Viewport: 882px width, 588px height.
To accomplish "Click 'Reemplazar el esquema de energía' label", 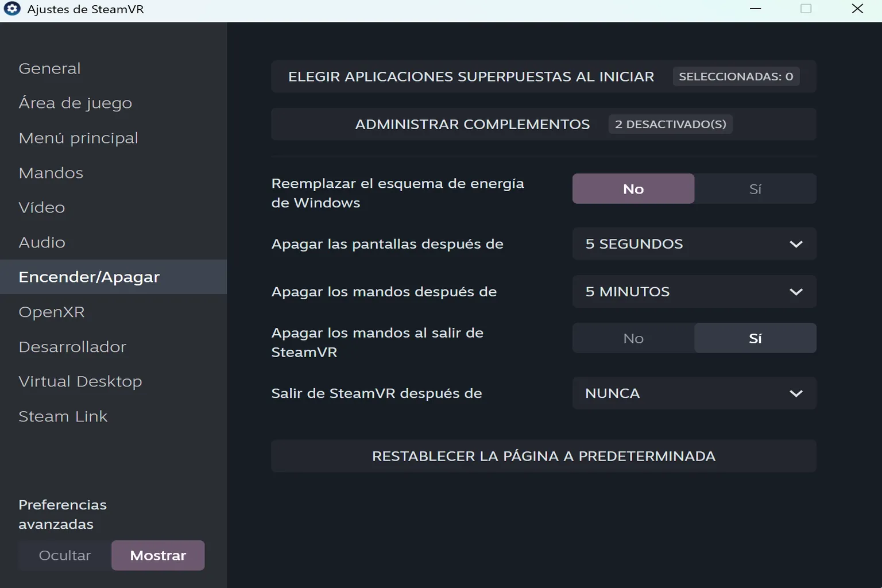I will (x=397, y=193).
